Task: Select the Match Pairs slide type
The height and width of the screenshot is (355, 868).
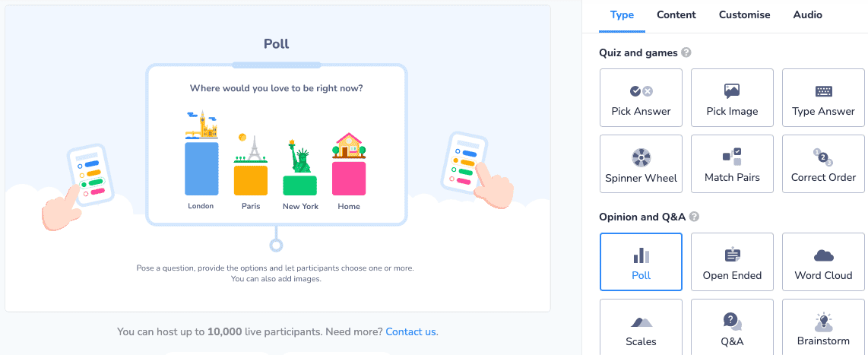Action: (x=732, y=164)
